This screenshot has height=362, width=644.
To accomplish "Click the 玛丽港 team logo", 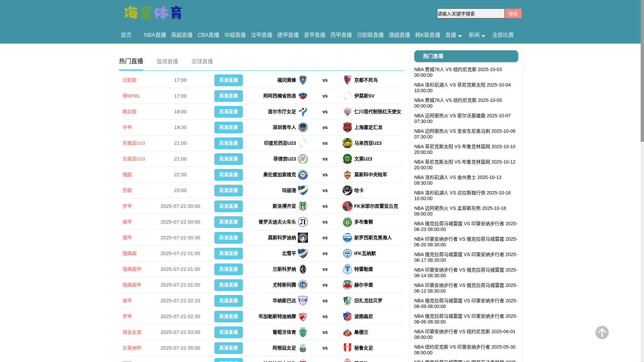I will coord(303,190).
